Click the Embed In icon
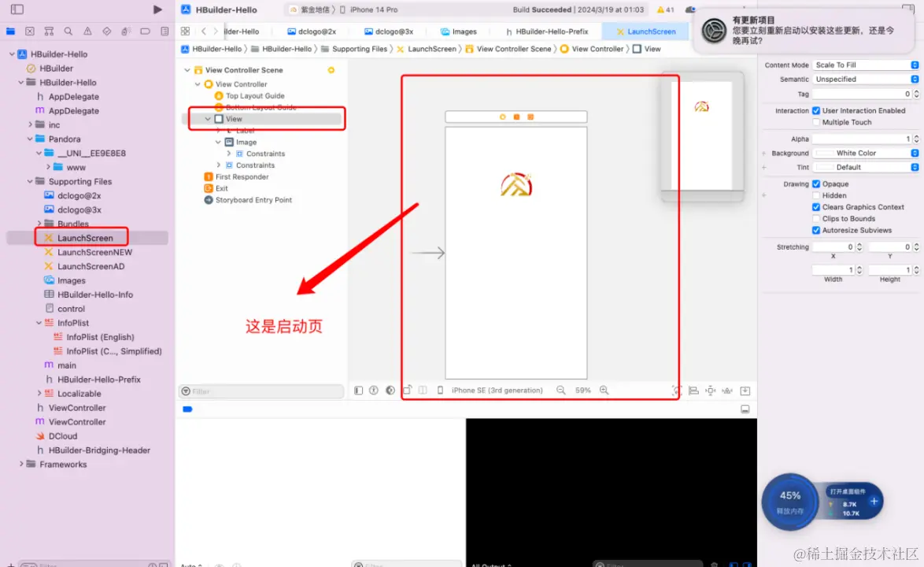The height and width of the screenshot is (567, 924). tap(745, 391)
